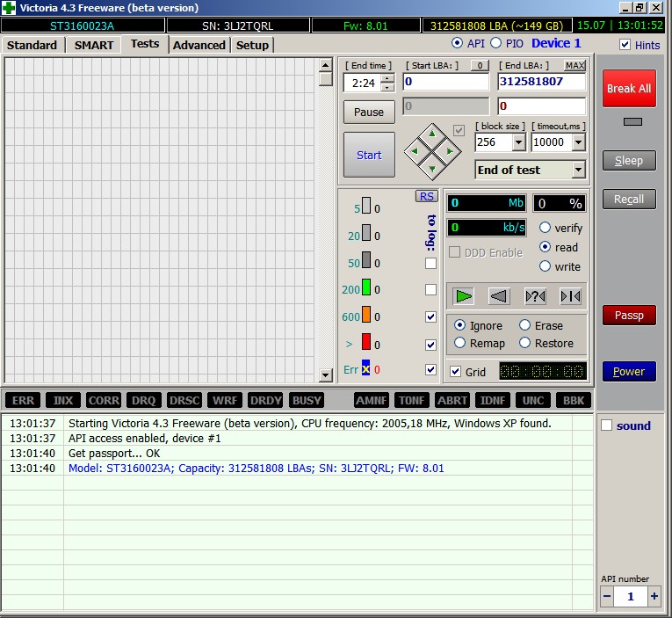Choose the Erase error action
The width and height of the screenshot is (672, 618).
coord(525,325)
